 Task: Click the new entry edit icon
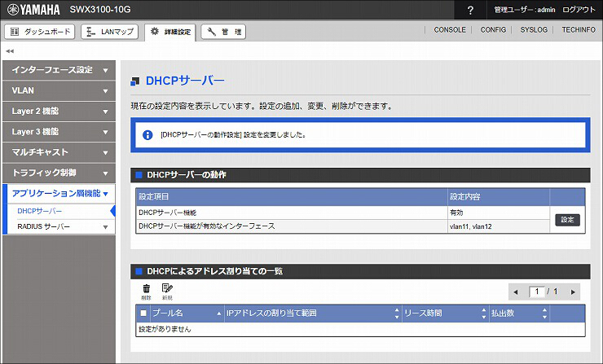tap(167, 292)
